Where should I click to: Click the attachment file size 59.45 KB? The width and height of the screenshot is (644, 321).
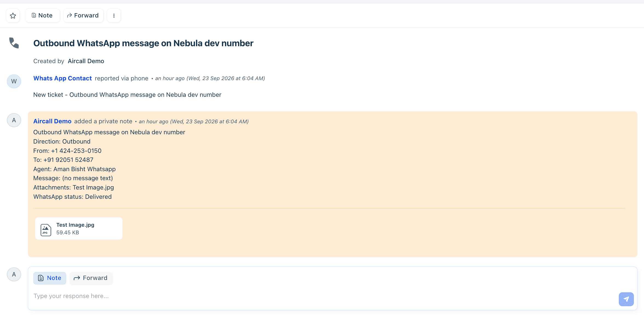pyautogui.click(x=68, y=233)
